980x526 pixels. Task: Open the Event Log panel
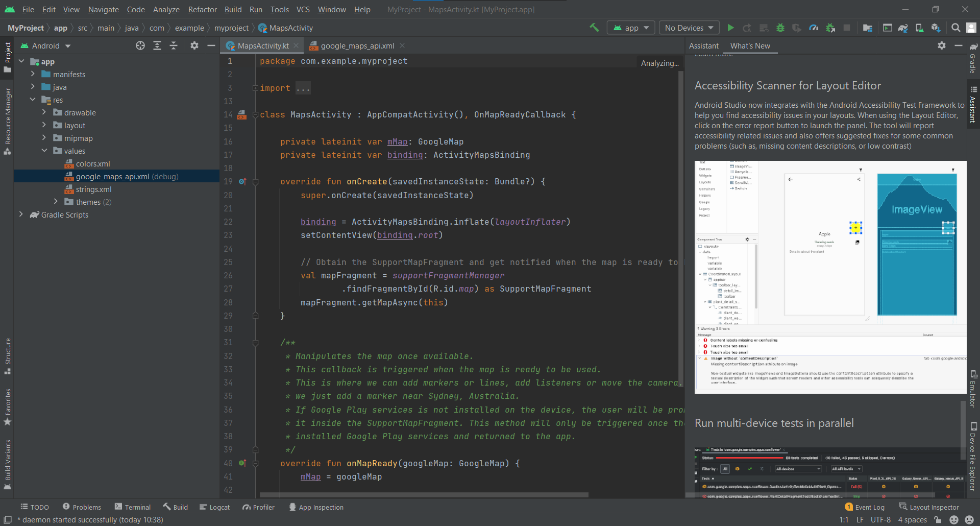click(865, 507)
